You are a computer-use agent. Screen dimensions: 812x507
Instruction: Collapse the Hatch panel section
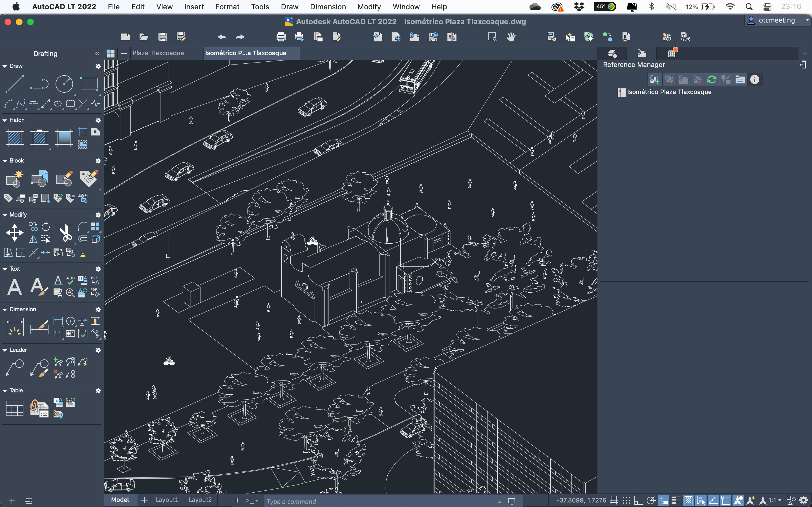pos(5,120)
